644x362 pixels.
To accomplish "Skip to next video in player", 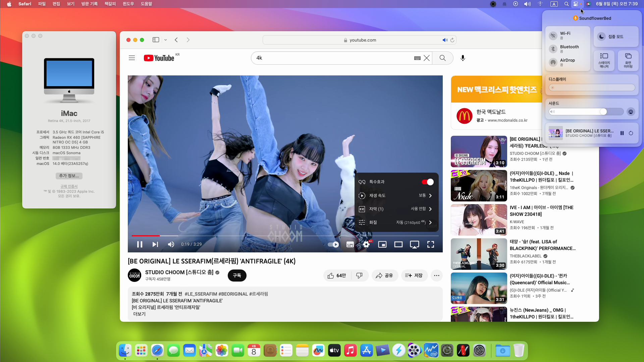I will click(155, 244).
